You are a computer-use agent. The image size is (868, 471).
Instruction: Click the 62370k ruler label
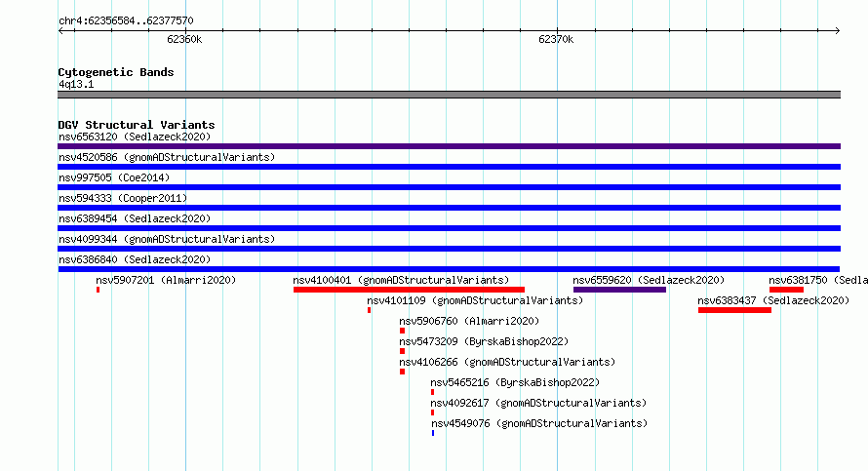(x=556, y=39)
